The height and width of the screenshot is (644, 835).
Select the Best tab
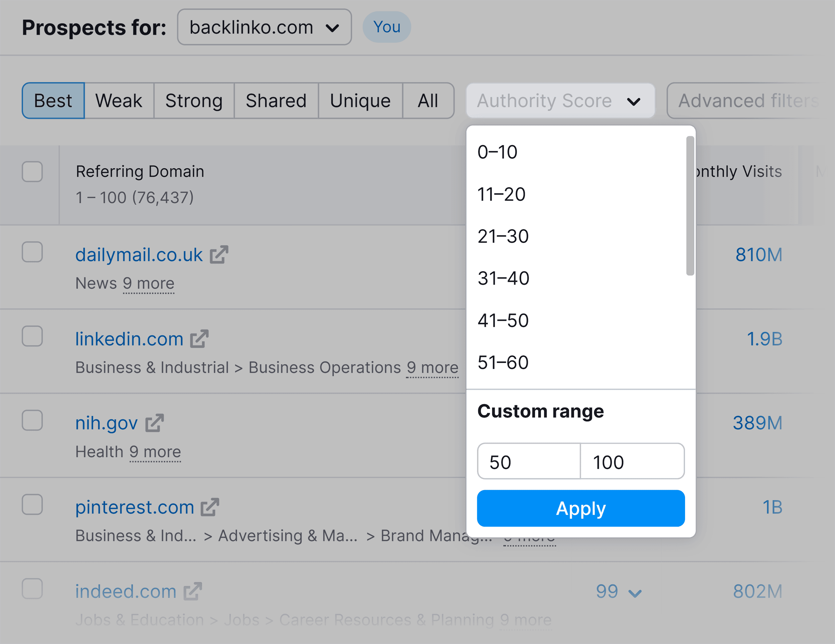[x=53, y=101]
